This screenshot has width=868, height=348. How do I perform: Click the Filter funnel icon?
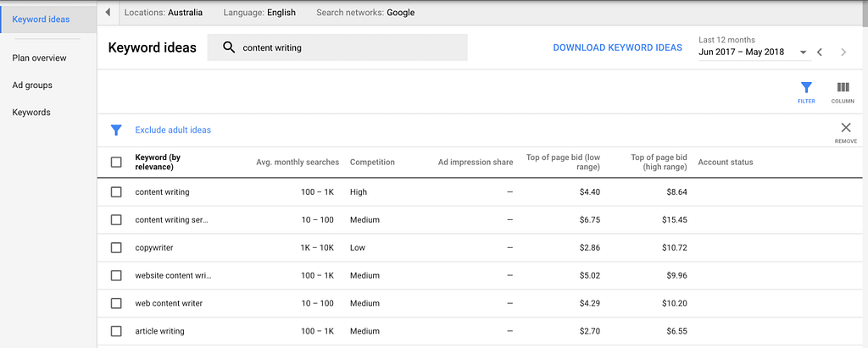pyautogui.click(x=806, y=88)
